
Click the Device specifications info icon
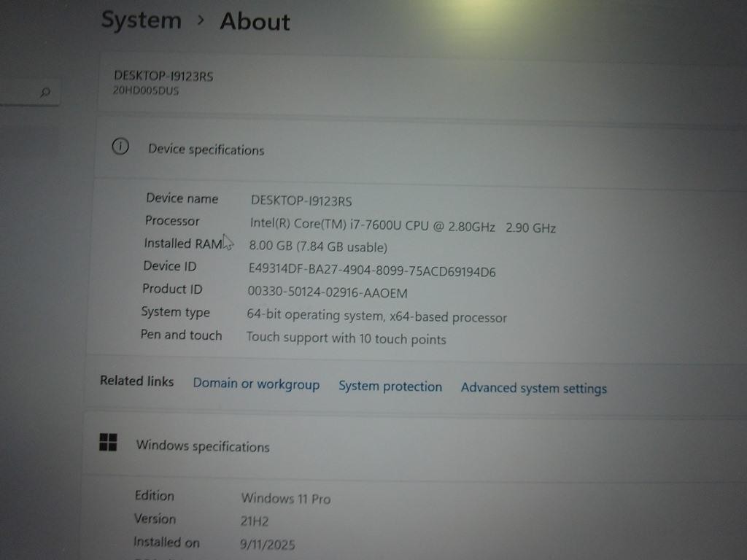tap(120, 146)
